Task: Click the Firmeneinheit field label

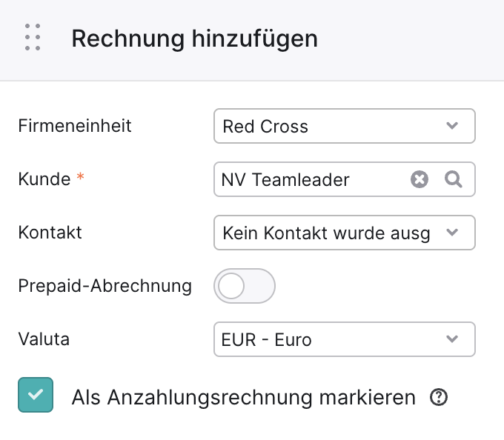Action: coord(75,126)
